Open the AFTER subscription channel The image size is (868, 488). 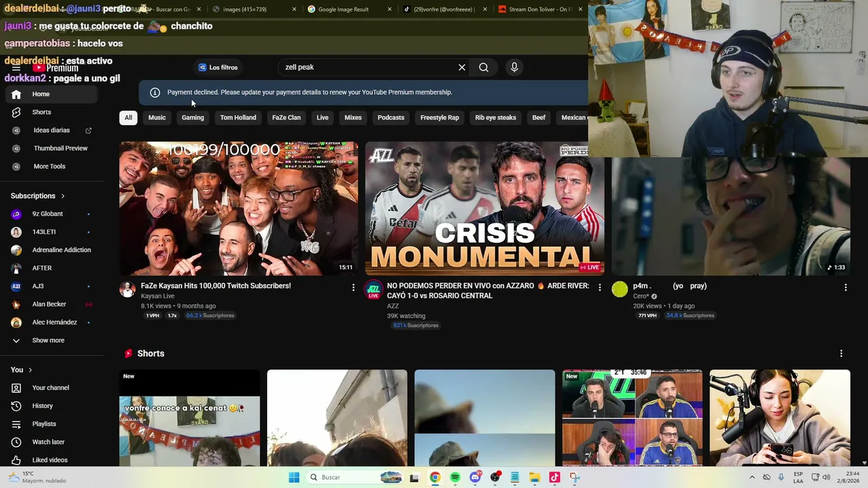(x=52, y=268)
